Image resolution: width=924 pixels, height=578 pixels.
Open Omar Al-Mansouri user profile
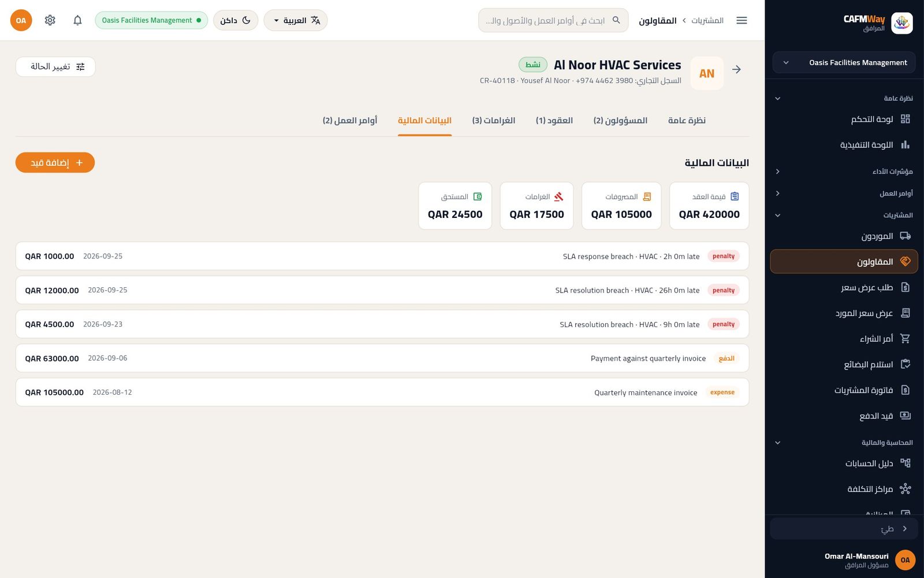[x=869, y=560]
